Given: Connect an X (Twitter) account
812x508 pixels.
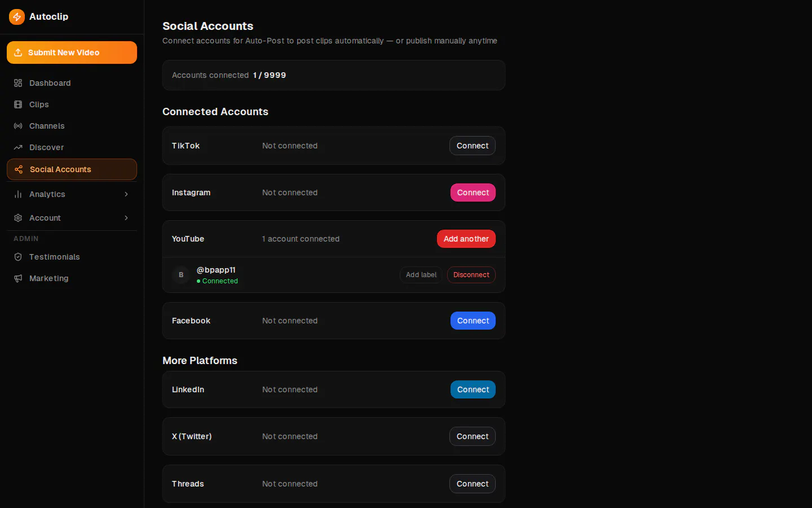Looking at the screenshot, I should coord(473,436).
